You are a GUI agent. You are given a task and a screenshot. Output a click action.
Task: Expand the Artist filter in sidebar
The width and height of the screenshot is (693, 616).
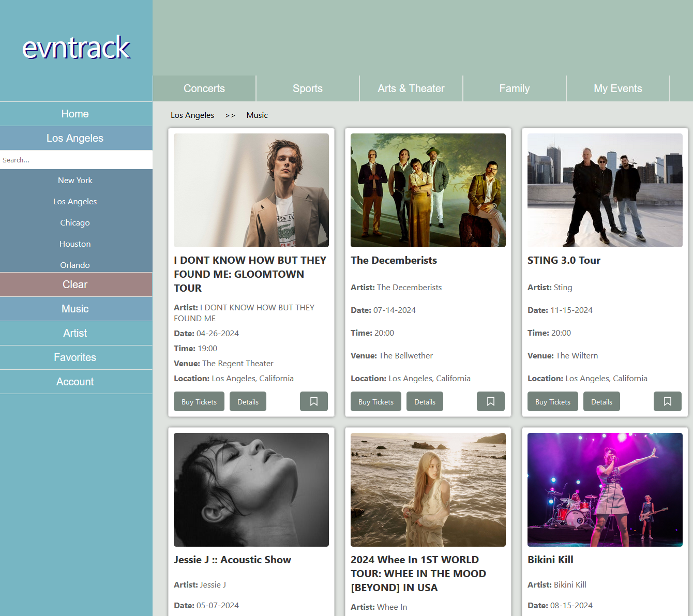tap(76, 333)
